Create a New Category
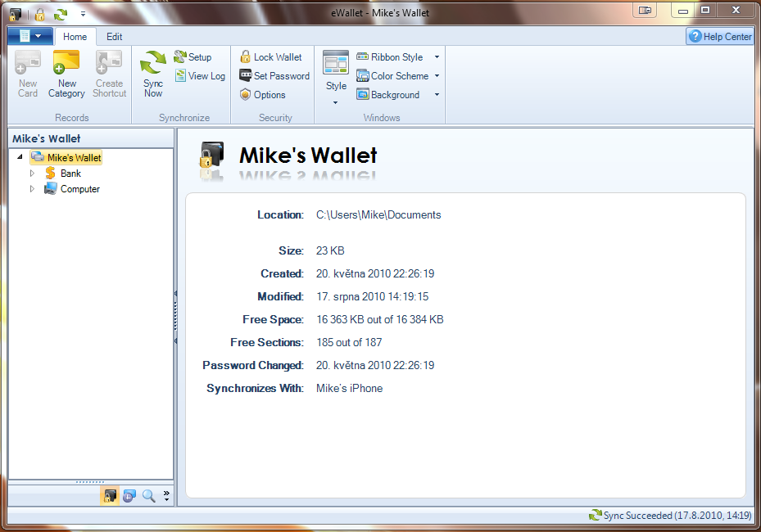Screen dimensions: 761x532 [x=67, y=74]
